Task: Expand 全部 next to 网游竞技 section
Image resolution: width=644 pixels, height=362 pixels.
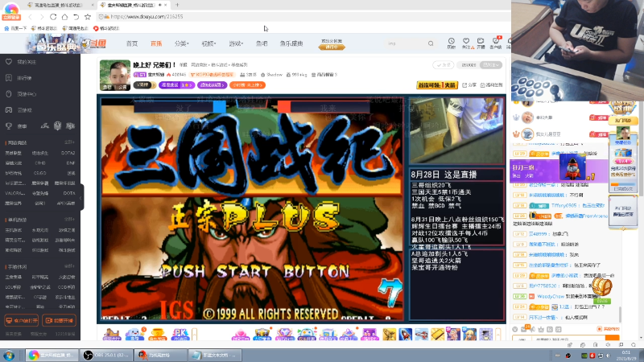Action: pos(69,142)
